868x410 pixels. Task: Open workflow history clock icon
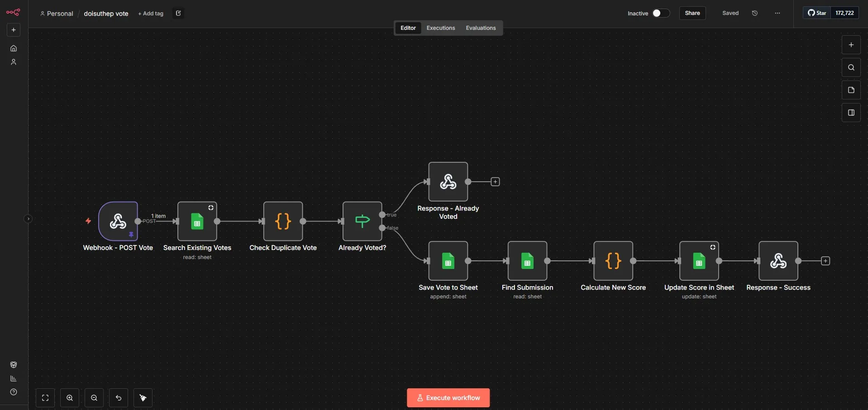click(754, 13)
